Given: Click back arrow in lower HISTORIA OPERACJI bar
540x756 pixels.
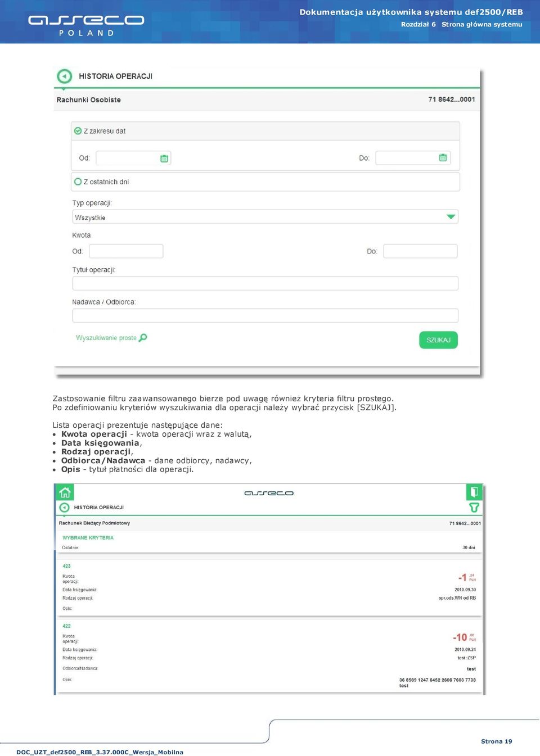Looking at the screenshot, I should click(x=64, y=508).
